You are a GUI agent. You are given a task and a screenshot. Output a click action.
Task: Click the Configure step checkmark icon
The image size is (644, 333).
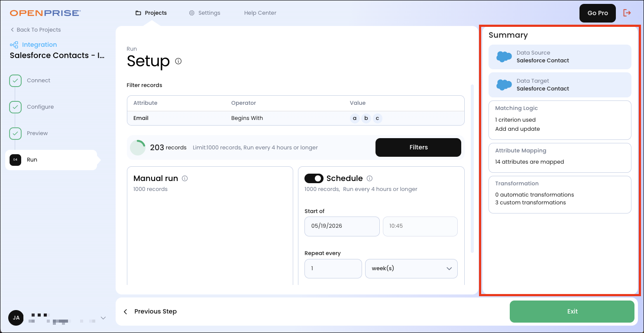pos(16,107)
